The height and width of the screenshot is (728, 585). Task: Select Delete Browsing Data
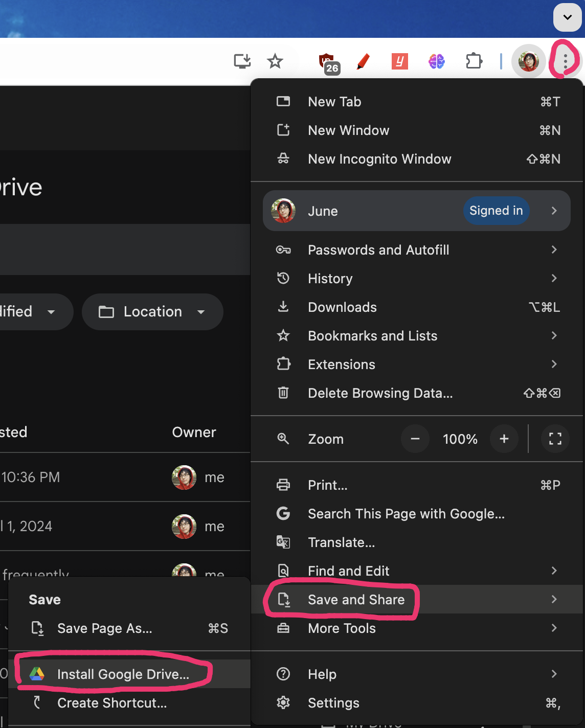(x=417, y=393)
